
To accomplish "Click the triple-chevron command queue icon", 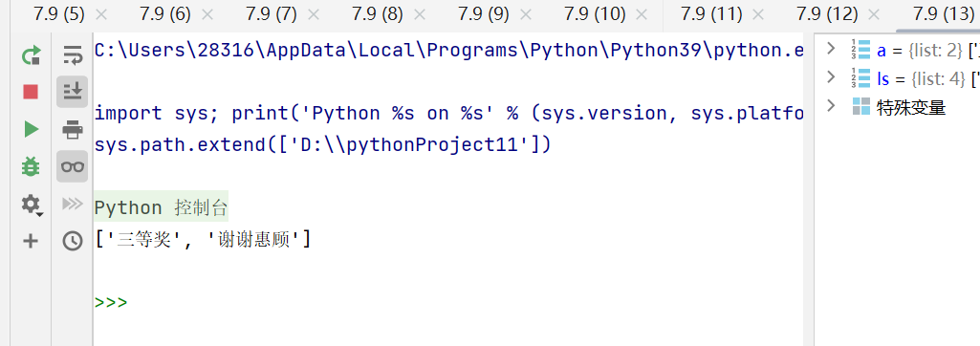I will [x=73, y=204].
